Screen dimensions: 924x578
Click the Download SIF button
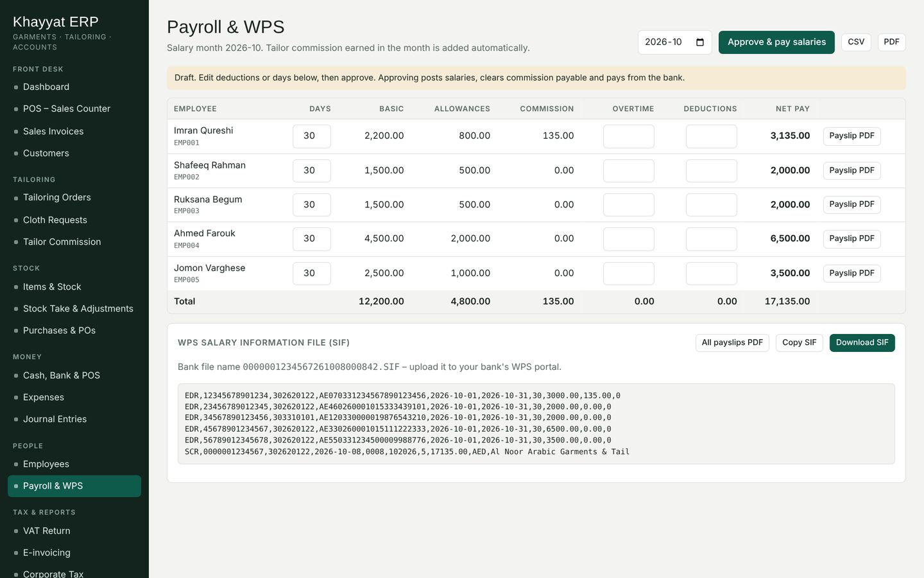coord(862,343)
